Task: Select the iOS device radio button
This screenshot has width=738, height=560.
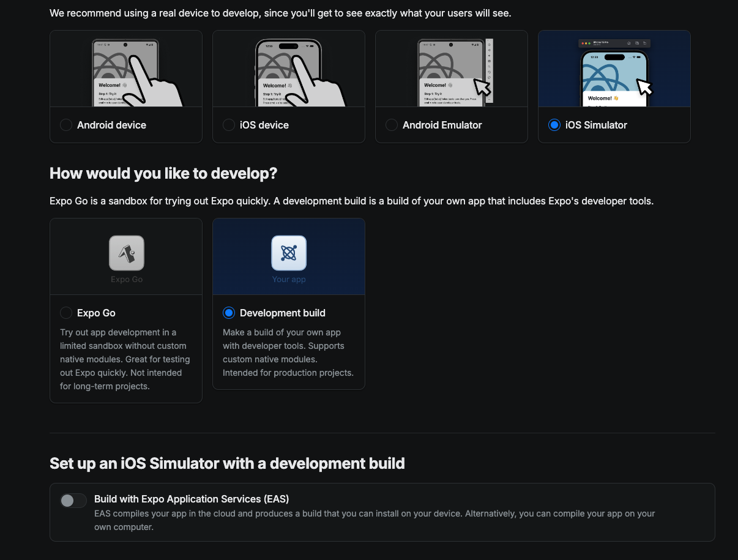Action: click(229, 125)
